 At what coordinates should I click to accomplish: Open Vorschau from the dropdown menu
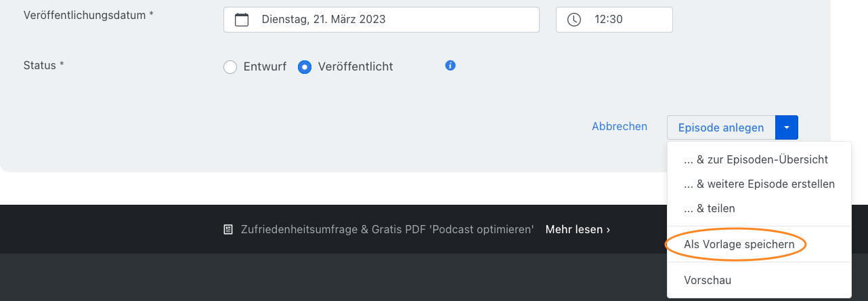(x=708, y=280)
